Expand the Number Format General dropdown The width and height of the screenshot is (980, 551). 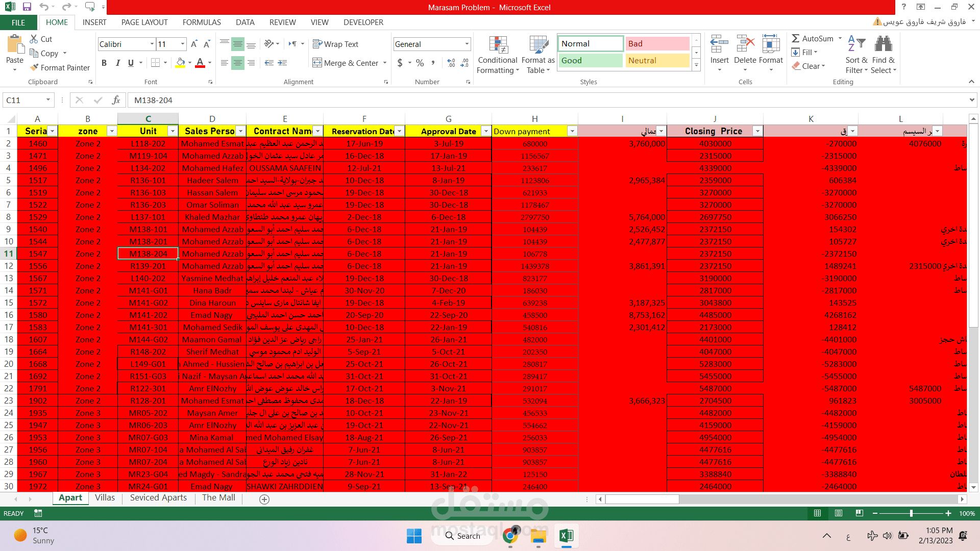467,44
